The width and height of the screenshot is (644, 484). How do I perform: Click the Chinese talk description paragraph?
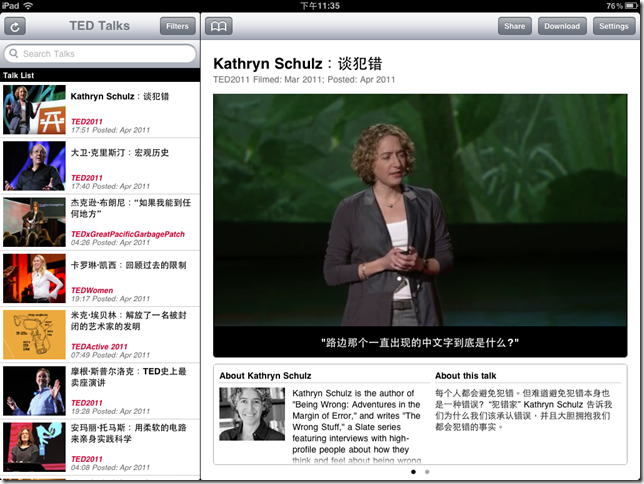(524, 410)
